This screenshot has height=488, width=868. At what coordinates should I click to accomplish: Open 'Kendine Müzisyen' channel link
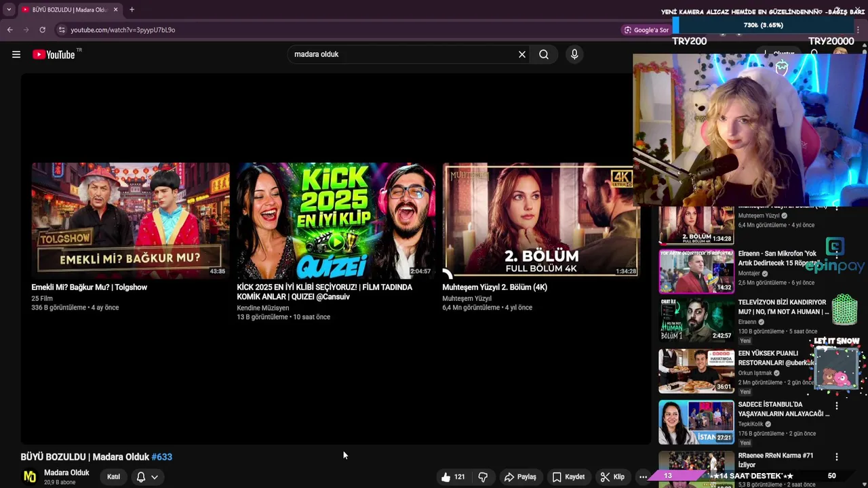(262, 308)
